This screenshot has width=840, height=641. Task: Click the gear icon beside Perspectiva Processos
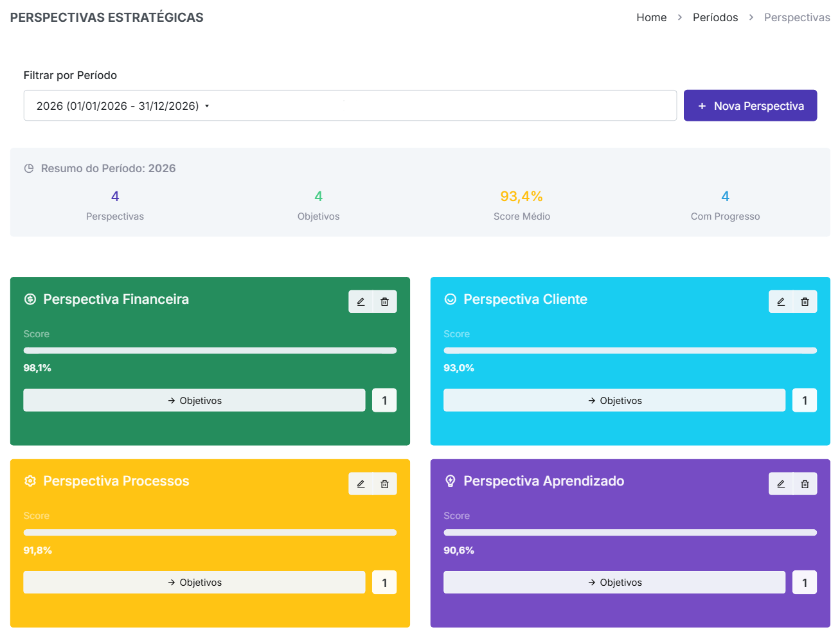(x=30, y=481)
